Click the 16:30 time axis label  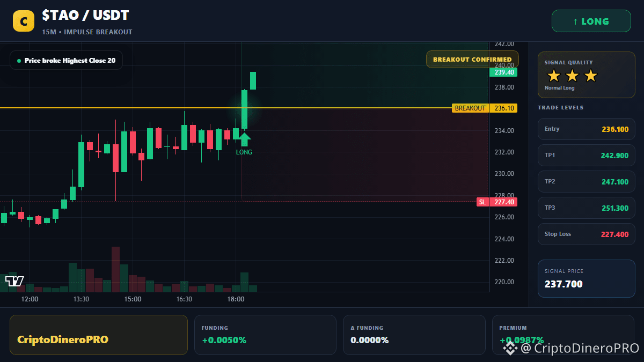pyautogui.click(x=184, y=299)
